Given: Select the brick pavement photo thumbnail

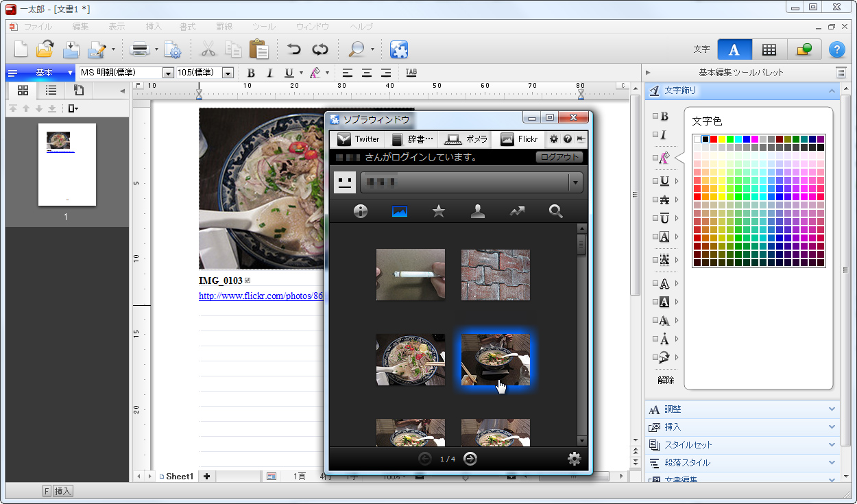Looking at the screenshot, I should 496,274.
